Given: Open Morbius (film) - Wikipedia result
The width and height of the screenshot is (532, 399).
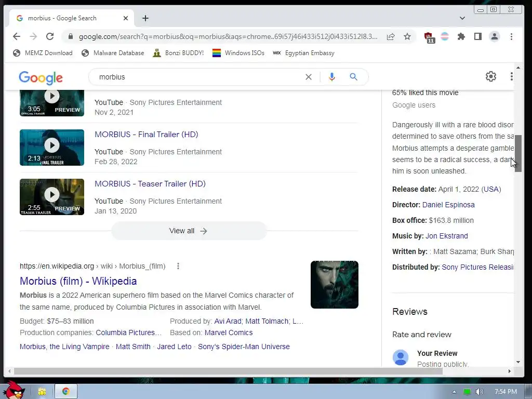Looking at the screenshot, I should pyautogui.click(x=78, y=281).
